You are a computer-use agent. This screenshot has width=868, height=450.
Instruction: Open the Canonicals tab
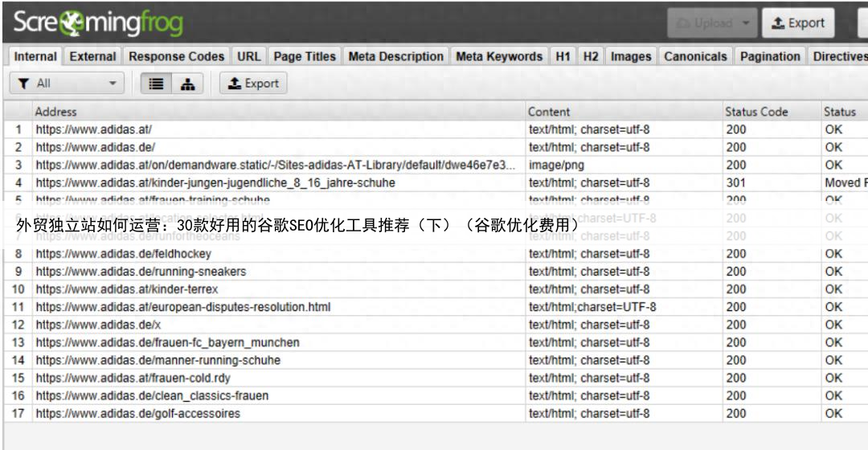tap(695, 57)
